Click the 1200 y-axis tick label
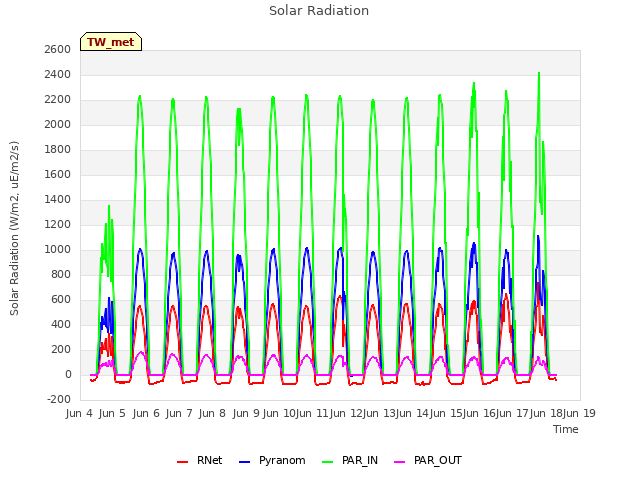The width and height of the screenshot is (640, 480). tap(58, 224)
